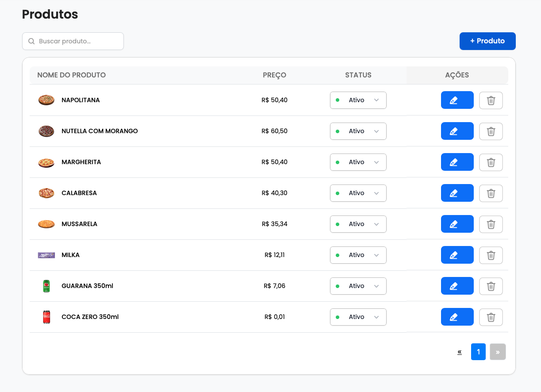The width and height of the screenshot is (541, 392).
Task: Select page 1 in the pagination bar
Action: tap(478, 352)
